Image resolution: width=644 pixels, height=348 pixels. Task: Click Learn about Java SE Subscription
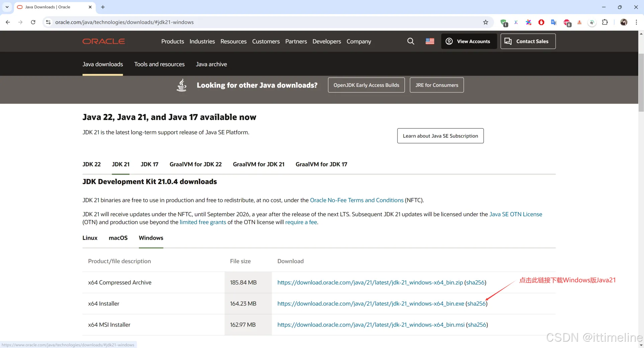coord(440,136)
